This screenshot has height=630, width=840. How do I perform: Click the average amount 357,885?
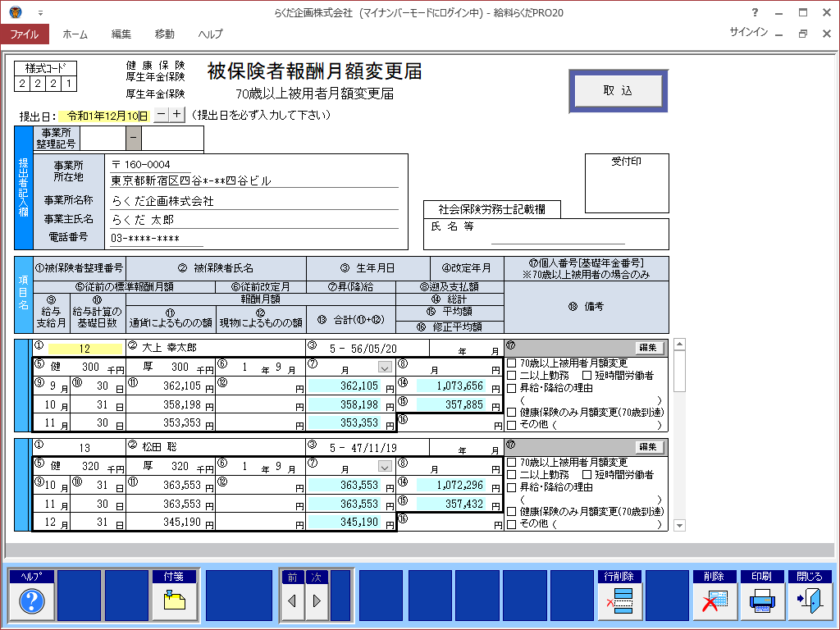pyautogui.click(x=452, y=404)
